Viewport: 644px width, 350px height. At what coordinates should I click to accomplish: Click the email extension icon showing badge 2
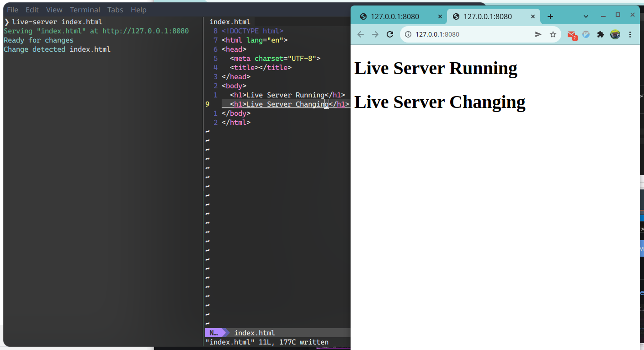pyautogui.click(x=572, y=34)
